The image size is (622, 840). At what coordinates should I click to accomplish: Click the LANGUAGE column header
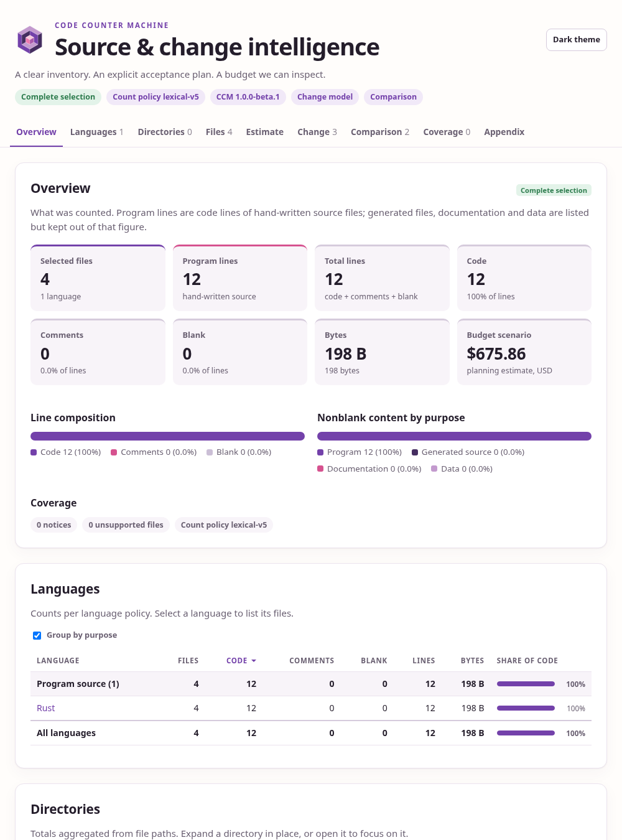coord(58,661)
